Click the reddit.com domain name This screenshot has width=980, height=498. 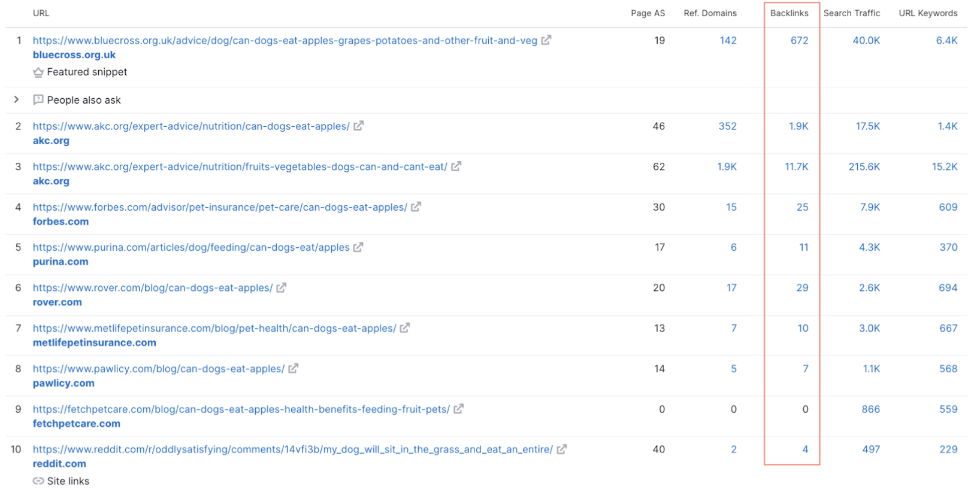(x=59, y=464)
